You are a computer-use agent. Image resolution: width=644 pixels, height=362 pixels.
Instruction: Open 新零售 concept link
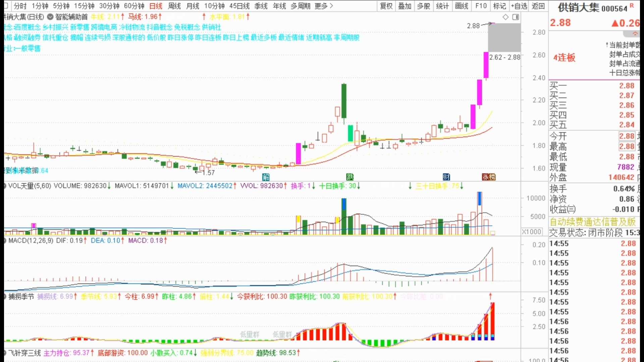coord(79,27)
